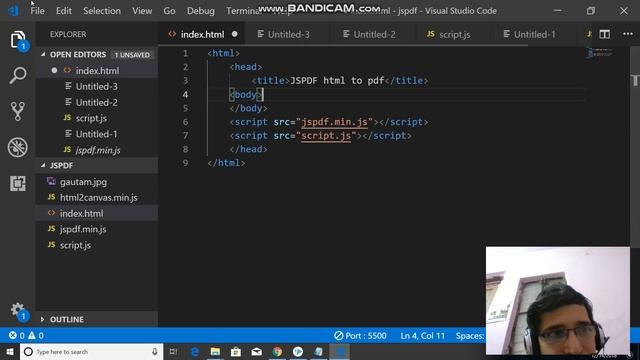Open the Source Control view icon
The image size is (640, 360).
coord(18,111)
